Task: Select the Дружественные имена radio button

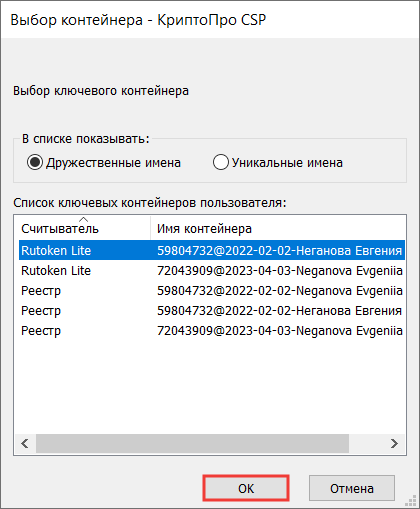Action: click(x=35, y=163)
